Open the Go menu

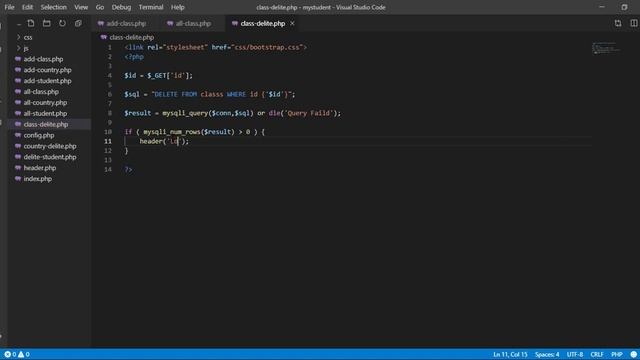(x=100, y=7)
